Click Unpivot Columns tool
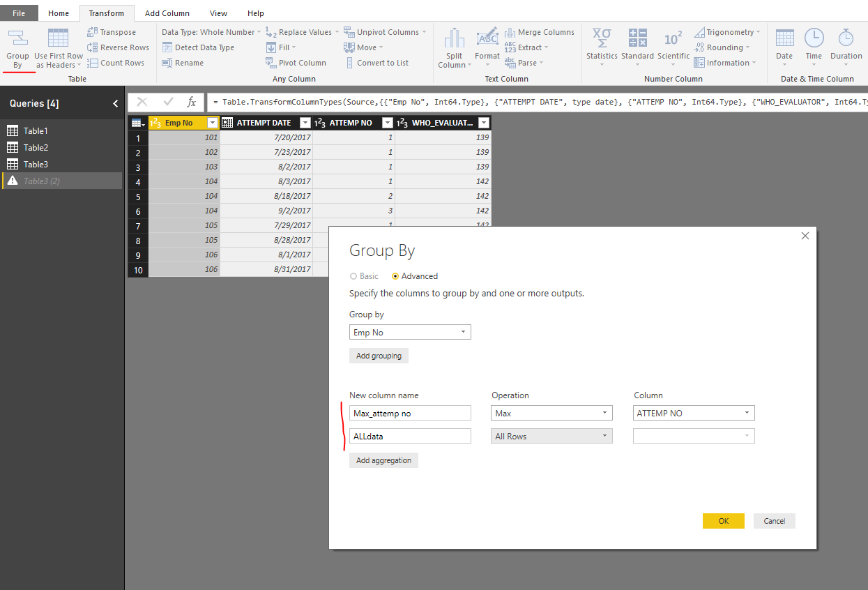The image size is (868, 590). click(x=385, y=32)
